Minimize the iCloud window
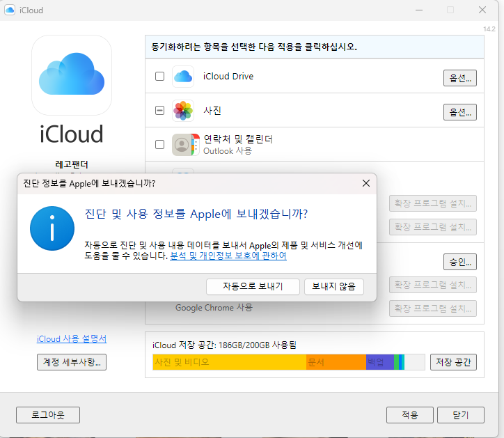This screenshot has width=504, height=438. pos(419,10)
